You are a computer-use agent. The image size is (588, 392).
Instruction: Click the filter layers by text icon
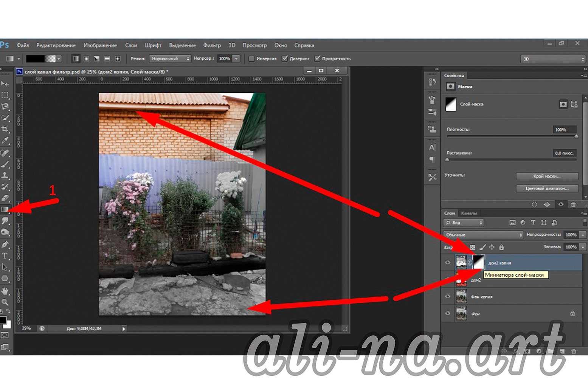click(x=533, y=223)
